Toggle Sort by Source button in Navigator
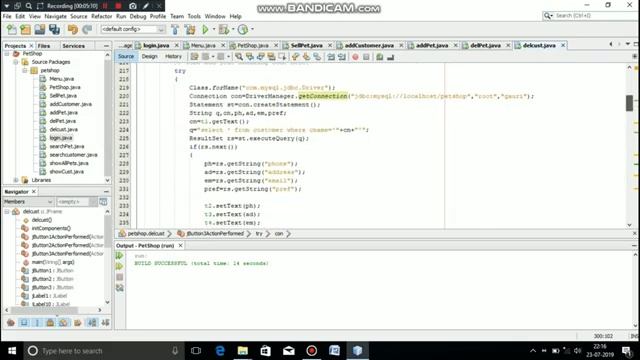640x360 pixels. (105, 323)
